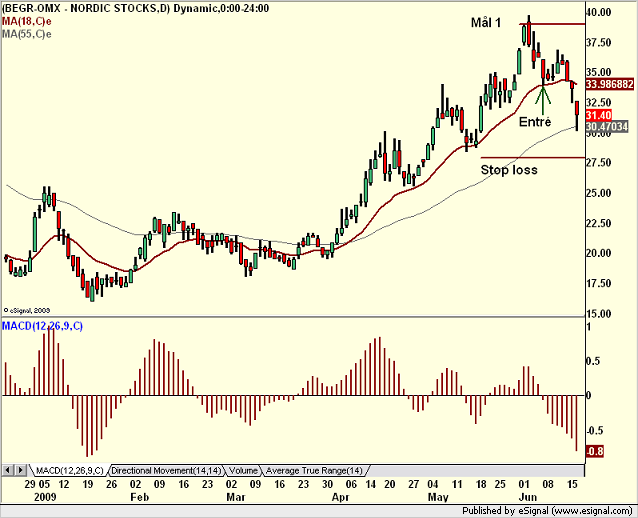This screenshot has width=638, height=518.
Task: Click the red Stop loss horizontal line
Action: coord(533,157)
